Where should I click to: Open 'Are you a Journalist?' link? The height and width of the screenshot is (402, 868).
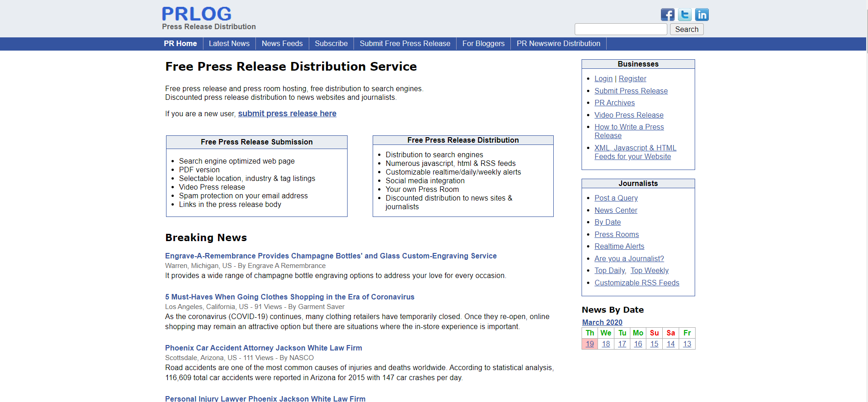point(629,258)
